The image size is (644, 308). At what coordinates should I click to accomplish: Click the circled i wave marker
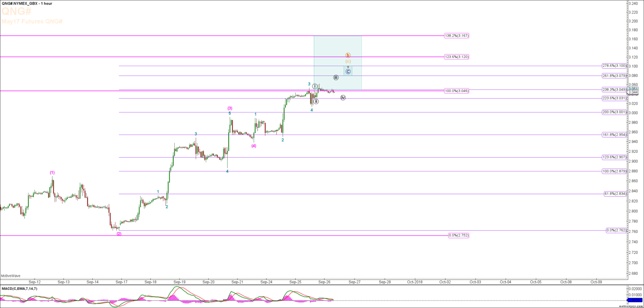click(x=315, y=86)
